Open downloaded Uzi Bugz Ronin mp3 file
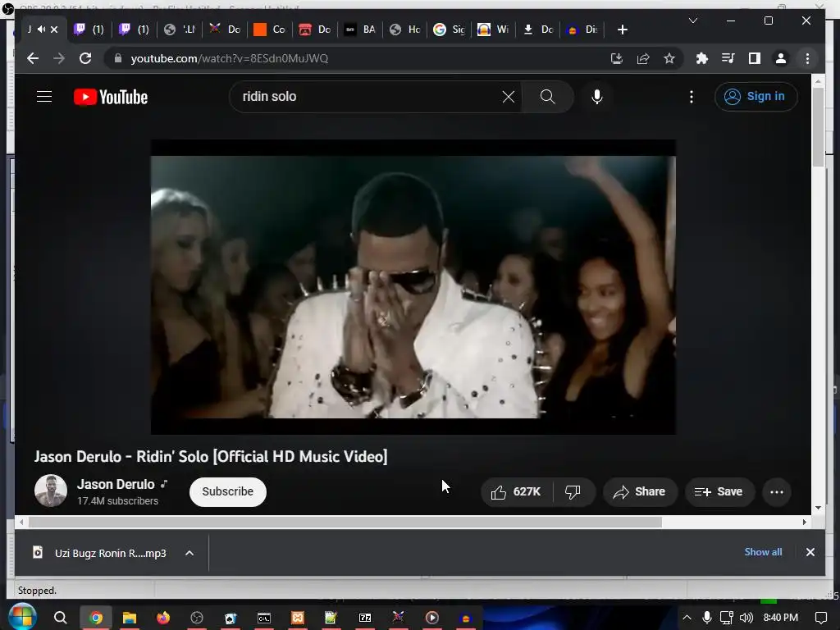The image size is (840, 630). point(100,553)
